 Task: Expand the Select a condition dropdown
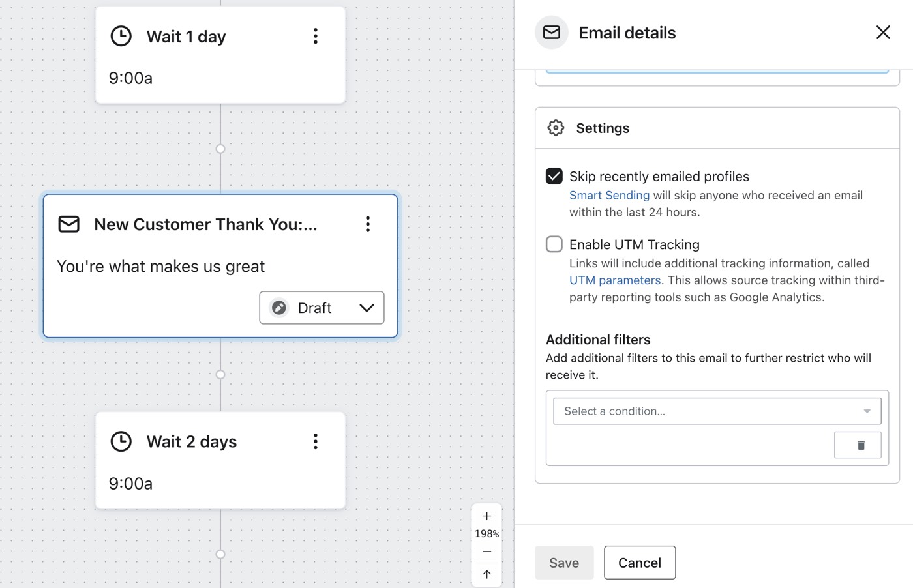717,411
